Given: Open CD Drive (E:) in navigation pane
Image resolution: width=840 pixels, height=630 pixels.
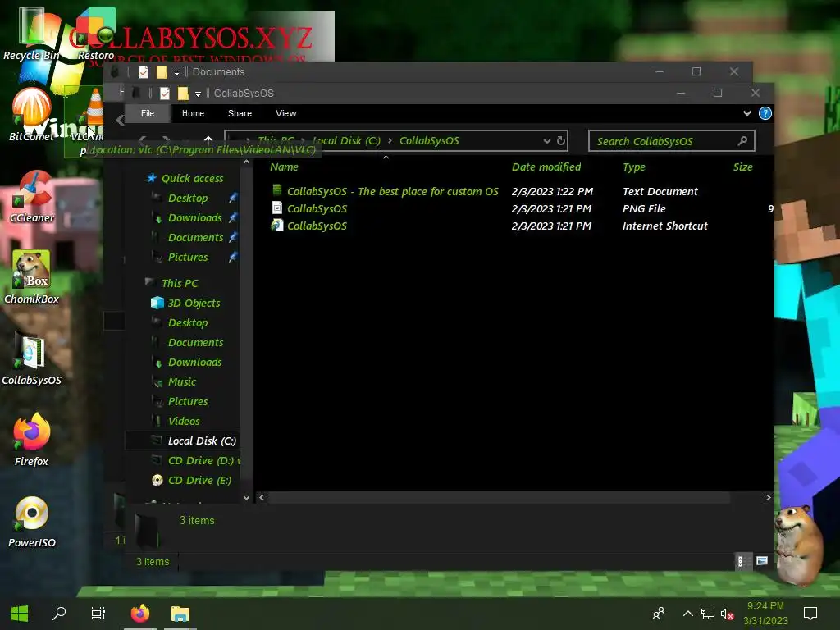Looking at the screenshot, I should click(199, 480).
